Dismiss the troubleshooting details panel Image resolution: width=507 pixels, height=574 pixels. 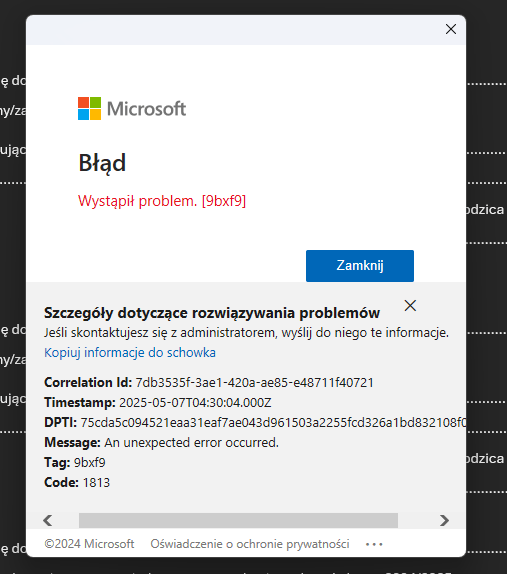coord(410,305)
